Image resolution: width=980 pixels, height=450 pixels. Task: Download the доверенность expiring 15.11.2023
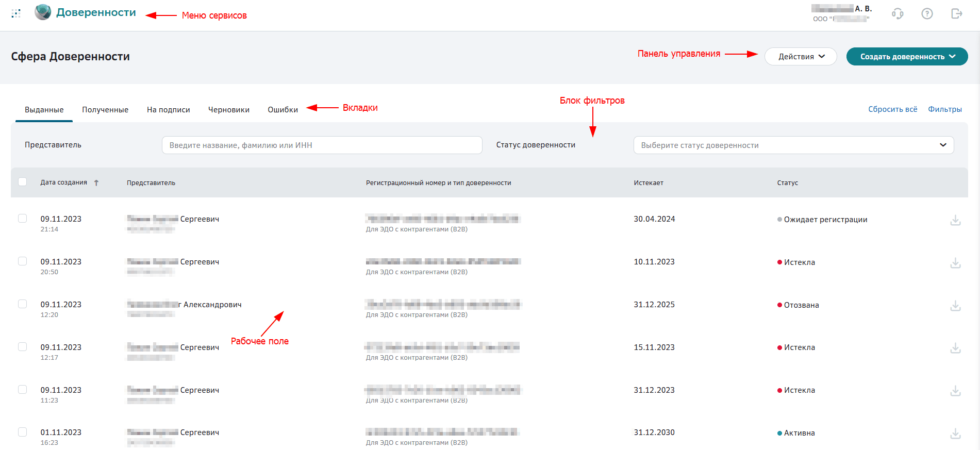[955, 348]
